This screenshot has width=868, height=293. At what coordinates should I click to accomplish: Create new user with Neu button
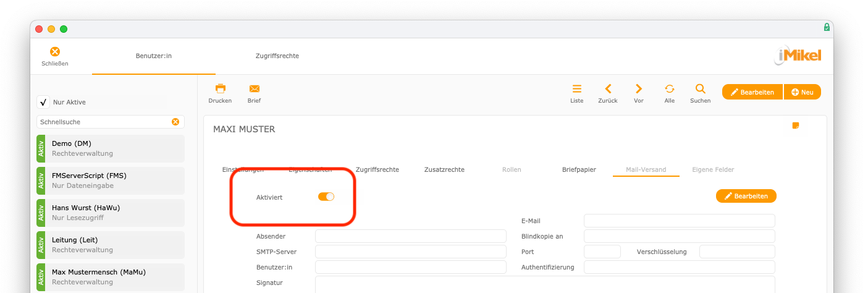(803, 92)
